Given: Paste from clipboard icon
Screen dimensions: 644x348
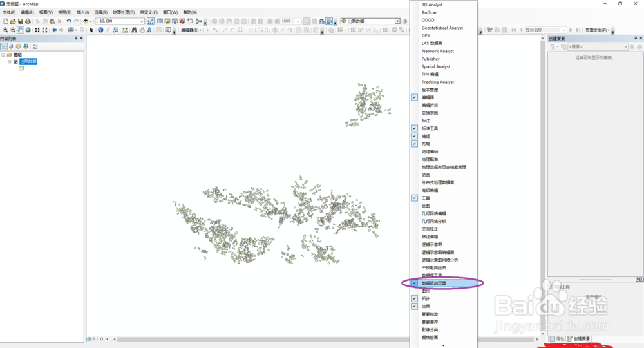Looking at the screenshot, I should pos(52,21).
